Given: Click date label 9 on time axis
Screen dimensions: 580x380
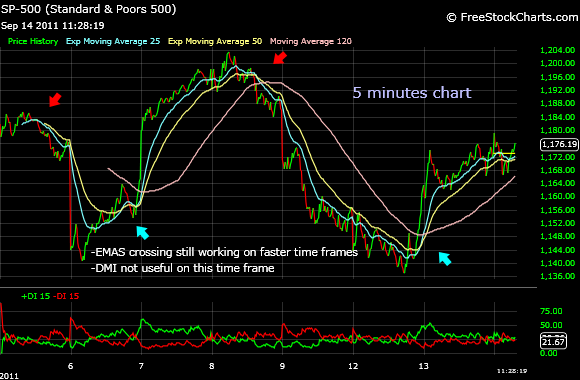Looking at the screenshot, I should click(282, 366).
